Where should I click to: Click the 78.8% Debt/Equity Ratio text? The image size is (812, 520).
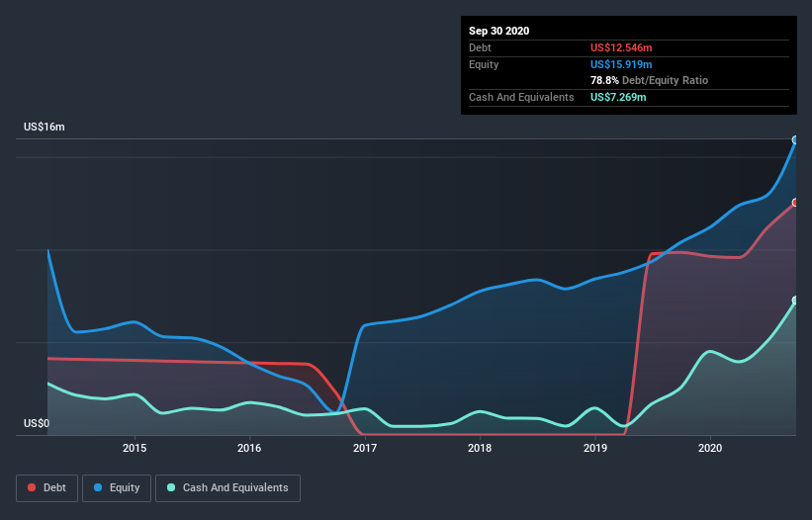click(x=649, y=80)
